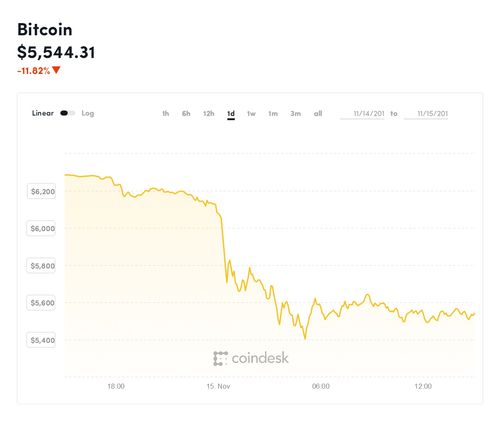Edit the 11/14 start date field
This screenshot has width=500, height=421.
(x=362, y=114)
